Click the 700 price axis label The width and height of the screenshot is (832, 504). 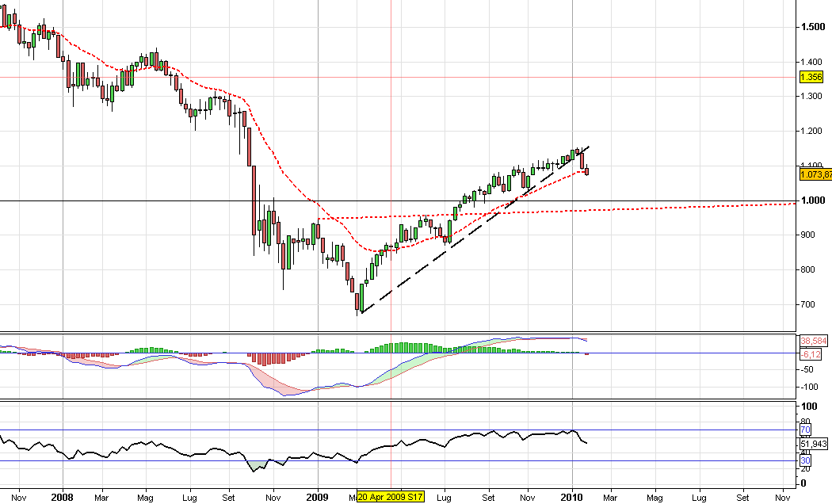click(810, 304)
